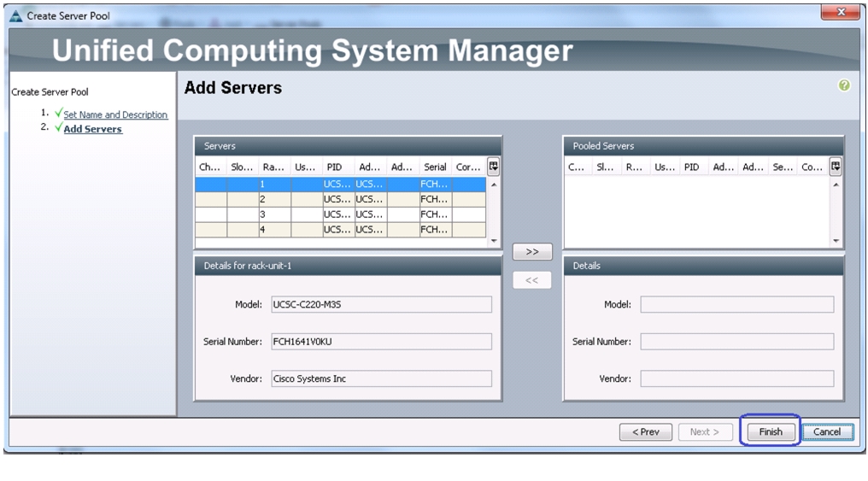This screenshot has height=481, width=868.
Task: Click up arrow of Pooled Servers scrollbar
Action: coord(836,185)
